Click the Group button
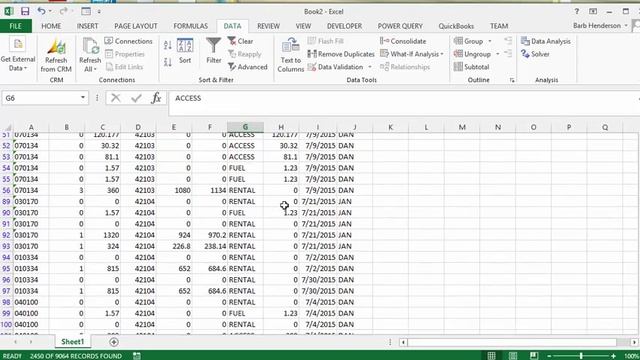The image size is (640, 360). coord(469,41)
